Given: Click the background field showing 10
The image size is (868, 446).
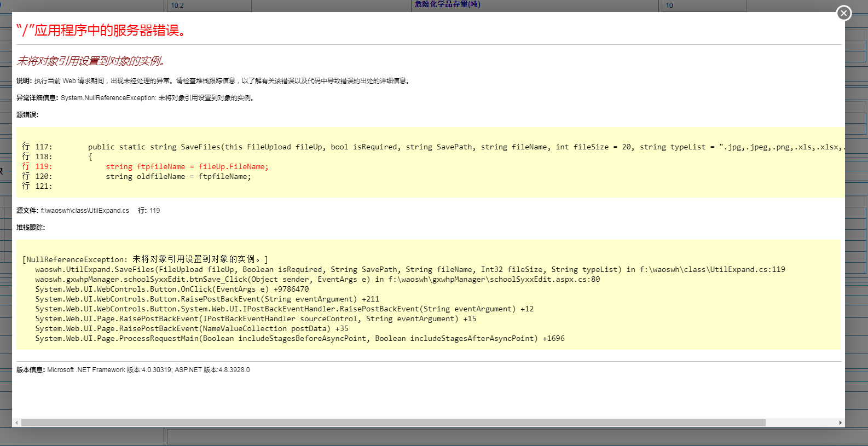Looking at the screenshot, I should click(x=703, y=5).
